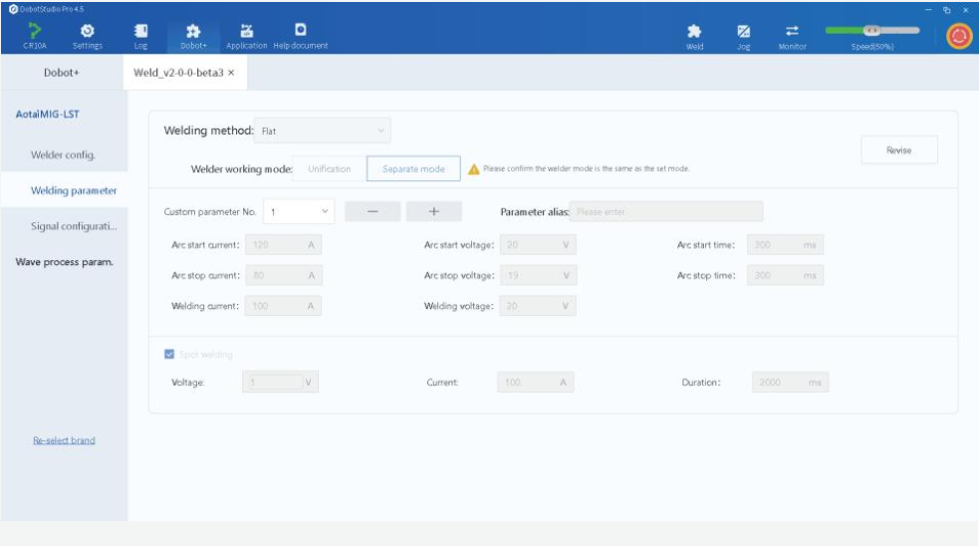The height and width of the screenshot is (547, 980).
Task: Open the Arc start voltage dropdown
Action: point(538,245)
